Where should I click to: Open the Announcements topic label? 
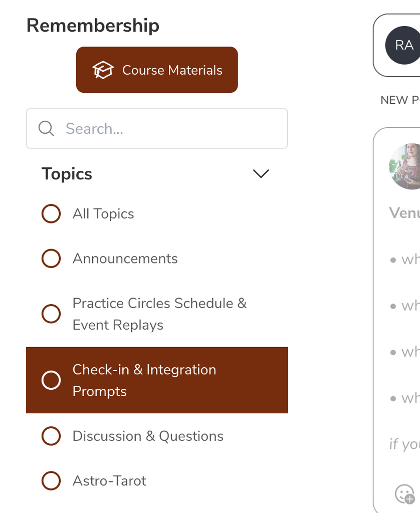coord(125,259)
